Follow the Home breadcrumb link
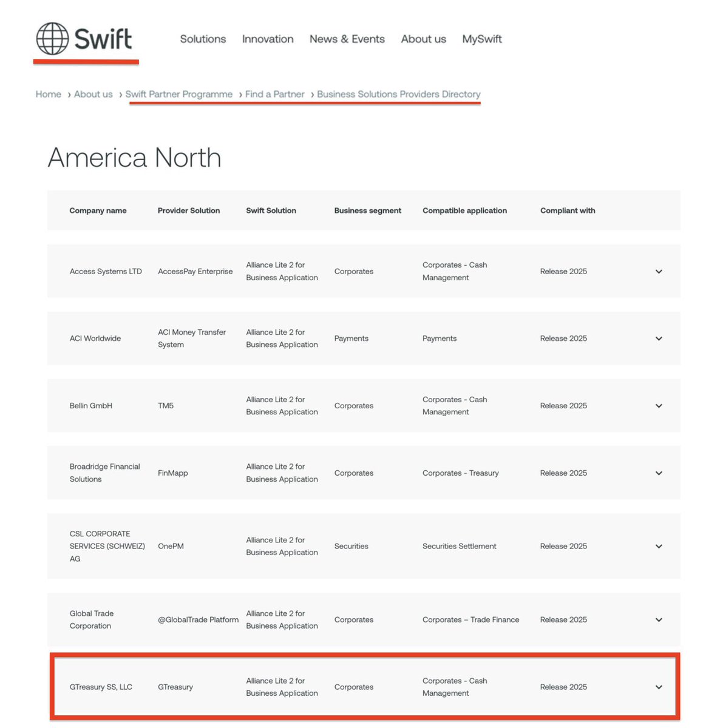This screenshot has height=728, width=706. pos(49,94)
